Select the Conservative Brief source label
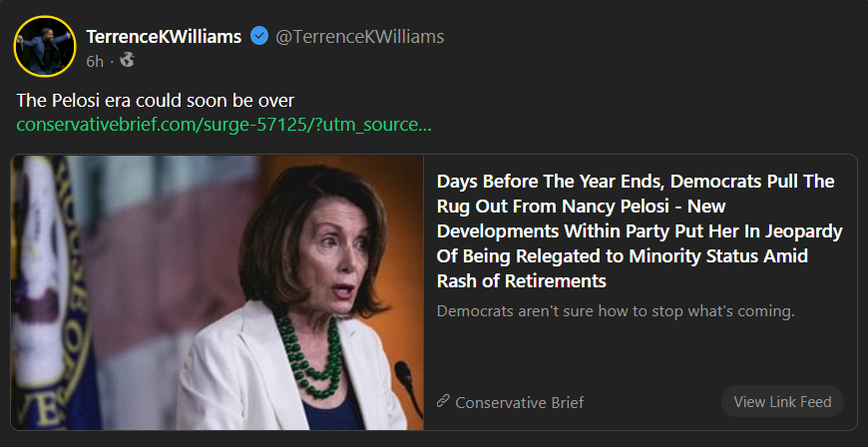The width and height of the screenshot is (868, 447). (x=519, y=402)
